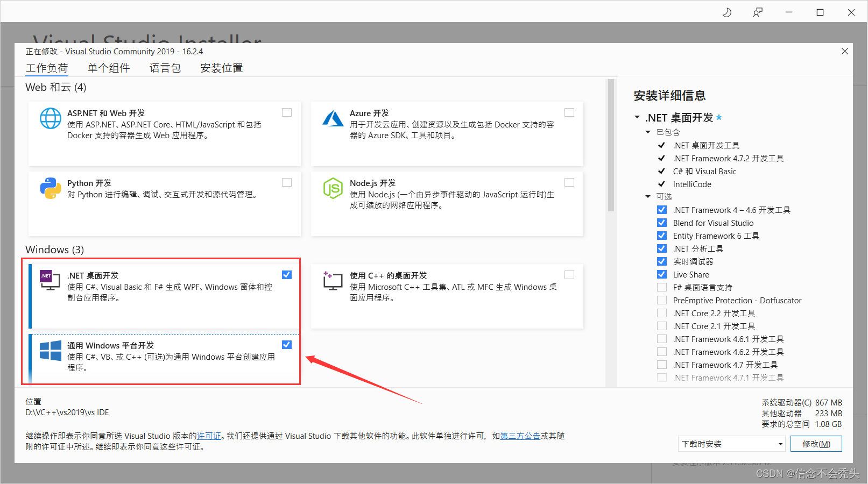868x484 pixels.
Task: Click the 其他驱动器 233 MB entry
Action: click(802, 413)
